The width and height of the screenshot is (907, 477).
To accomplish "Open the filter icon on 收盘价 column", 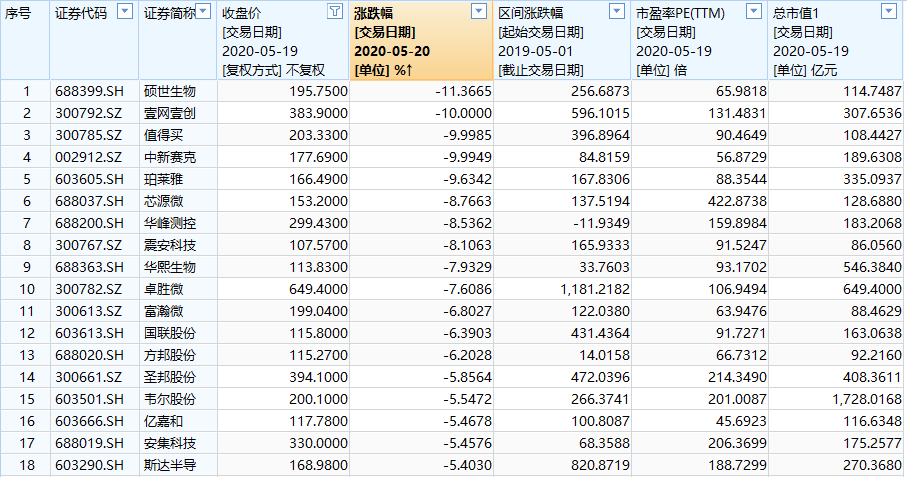I will coord(334,12).
